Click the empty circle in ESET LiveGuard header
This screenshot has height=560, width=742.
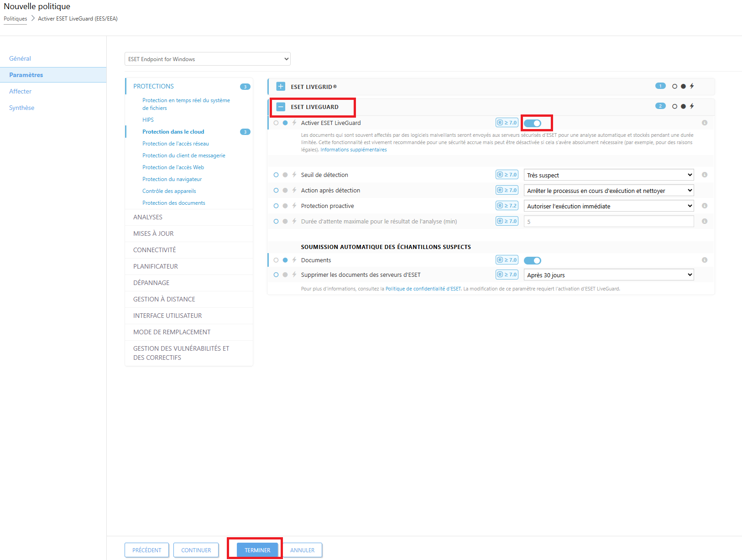coord(674,106)
